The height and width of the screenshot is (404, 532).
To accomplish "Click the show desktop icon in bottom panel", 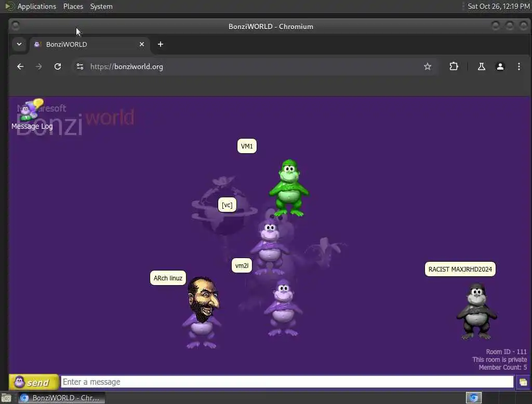I will [x=6, y=398].
